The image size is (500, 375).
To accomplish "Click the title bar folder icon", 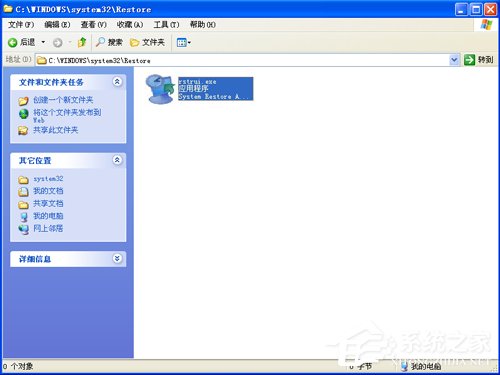I will 8,9.
